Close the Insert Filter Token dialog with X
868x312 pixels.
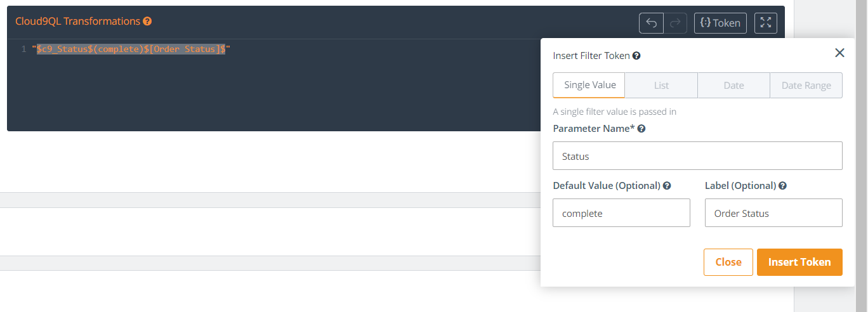point(839,53)
